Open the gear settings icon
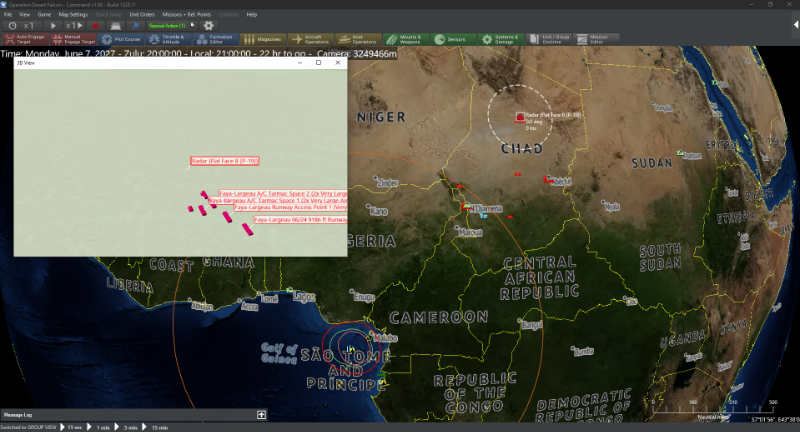The image size is (800, 432). point(208,26)
